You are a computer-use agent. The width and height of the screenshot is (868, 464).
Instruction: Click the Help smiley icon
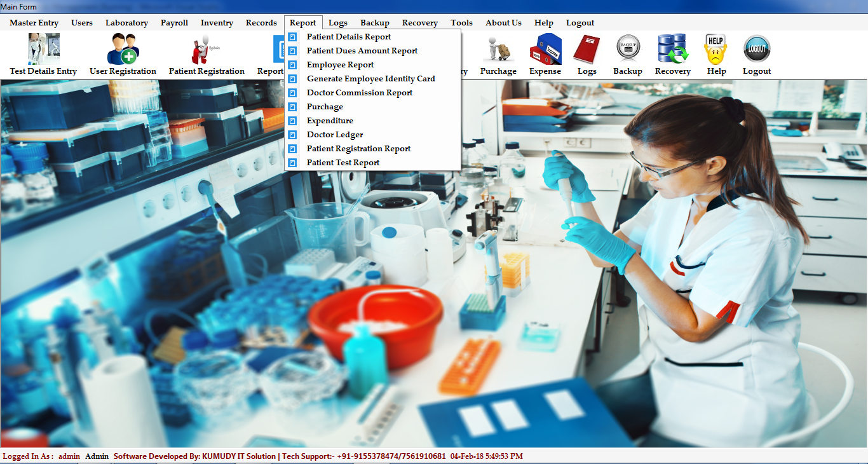tap(716, 50)
